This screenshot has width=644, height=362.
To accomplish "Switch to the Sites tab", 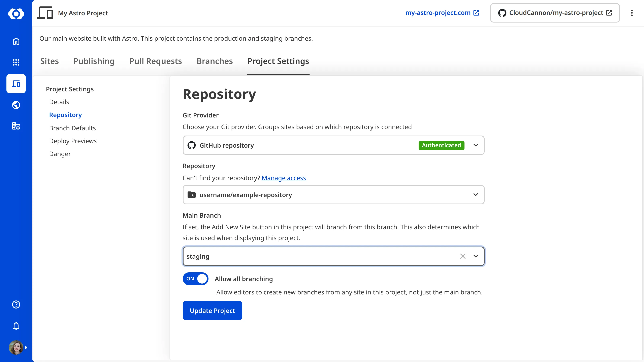I will click(x=50, y=61).
